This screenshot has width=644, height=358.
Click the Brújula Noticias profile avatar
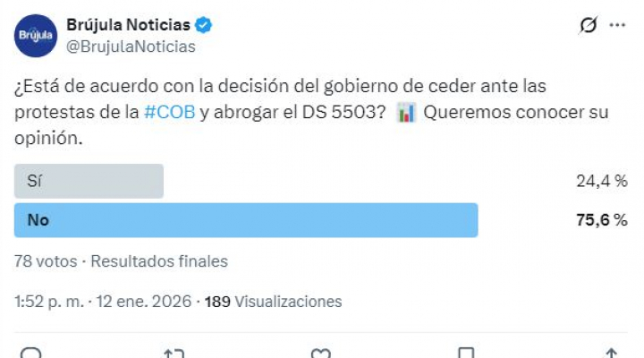click(x=34, y=35)
